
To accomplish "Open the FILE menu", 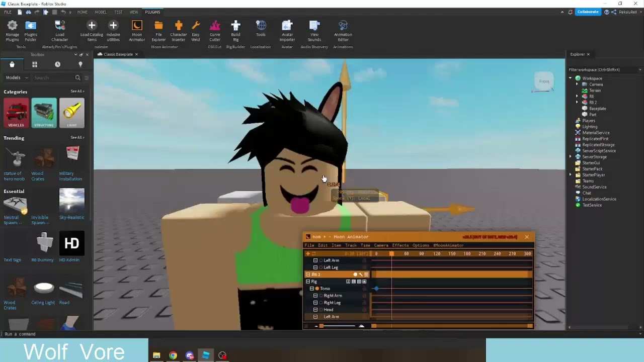I will (8, 12).
